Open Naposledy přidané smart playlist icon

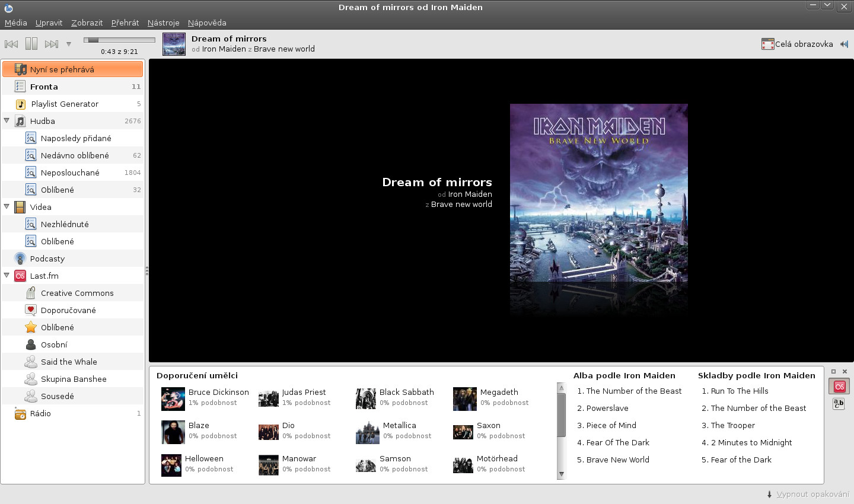[31, 138]
